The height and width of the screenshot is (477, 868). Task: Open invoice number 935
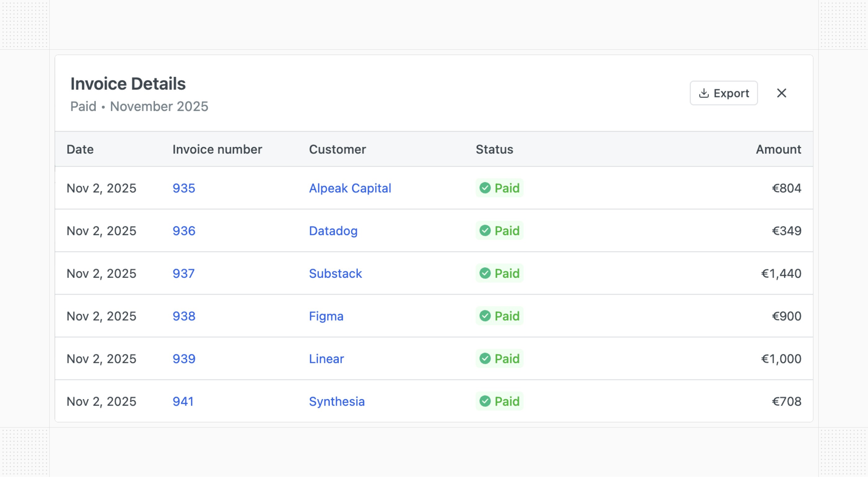click(184, 188)
